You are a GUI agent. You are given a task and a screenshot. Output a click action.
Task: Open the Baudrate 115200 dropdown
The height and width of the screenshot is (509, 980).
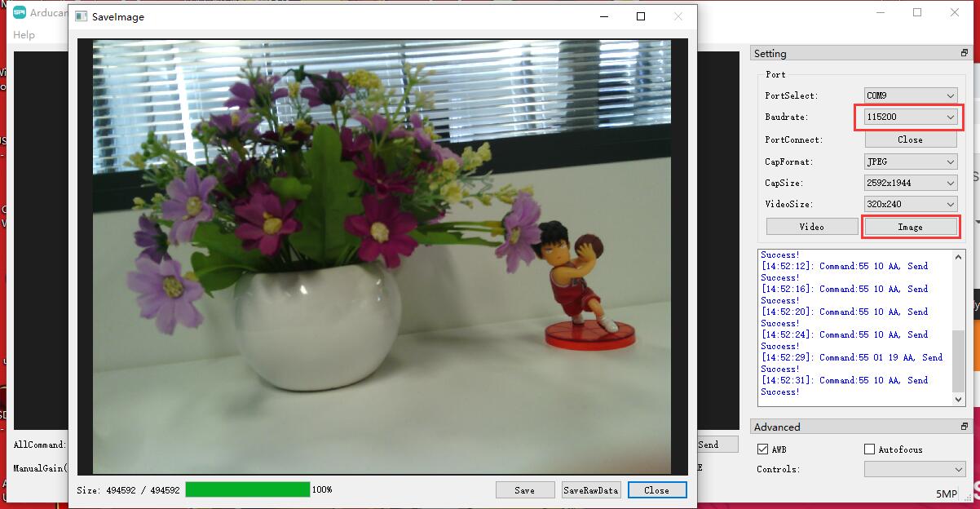pyautogui.click(x=910, y=117)
